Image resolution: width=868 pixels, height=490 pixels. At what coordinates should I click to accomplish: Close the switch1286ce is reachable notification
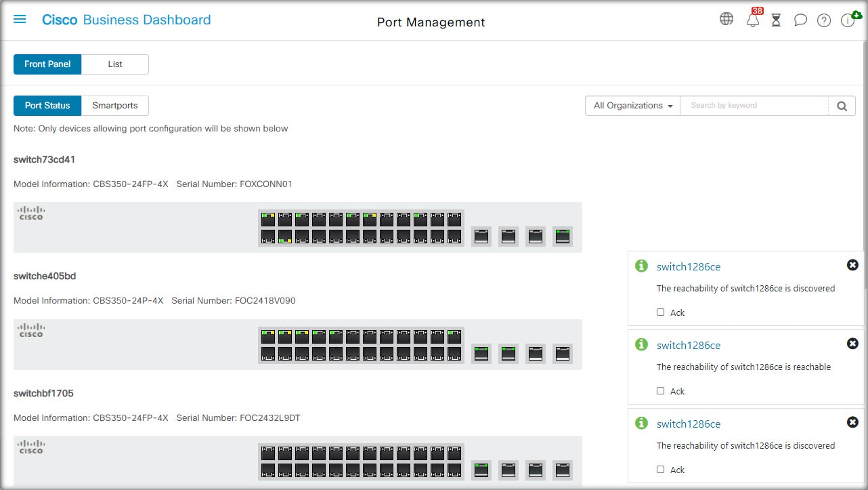click(852, 344)
